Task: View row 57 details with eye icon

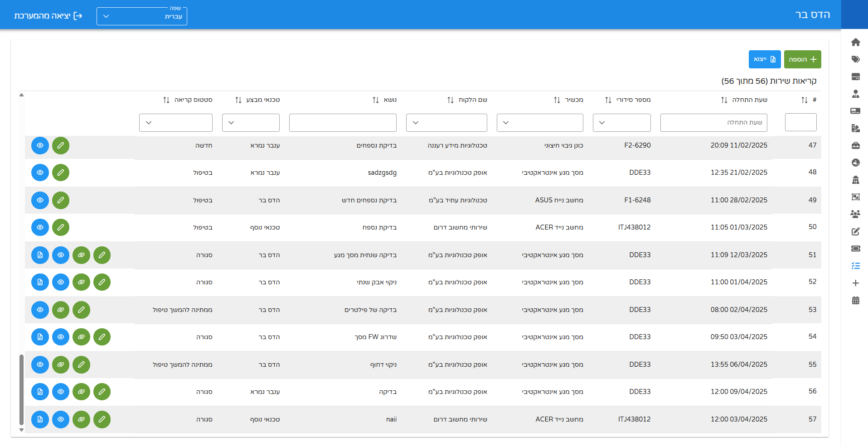Action: point(61,419)
